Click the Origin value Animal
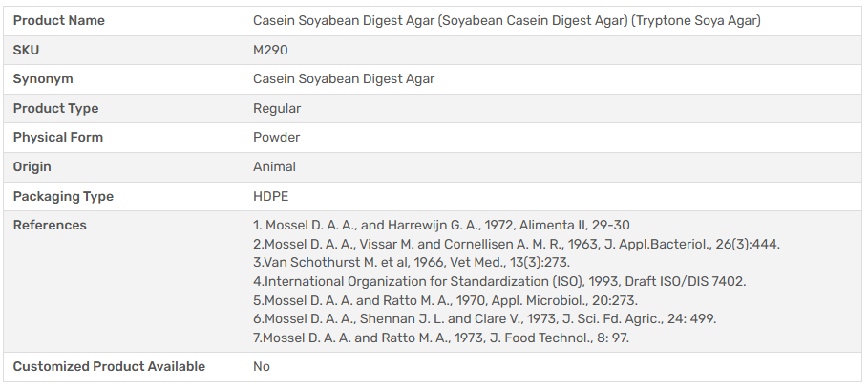 [274, 166]
